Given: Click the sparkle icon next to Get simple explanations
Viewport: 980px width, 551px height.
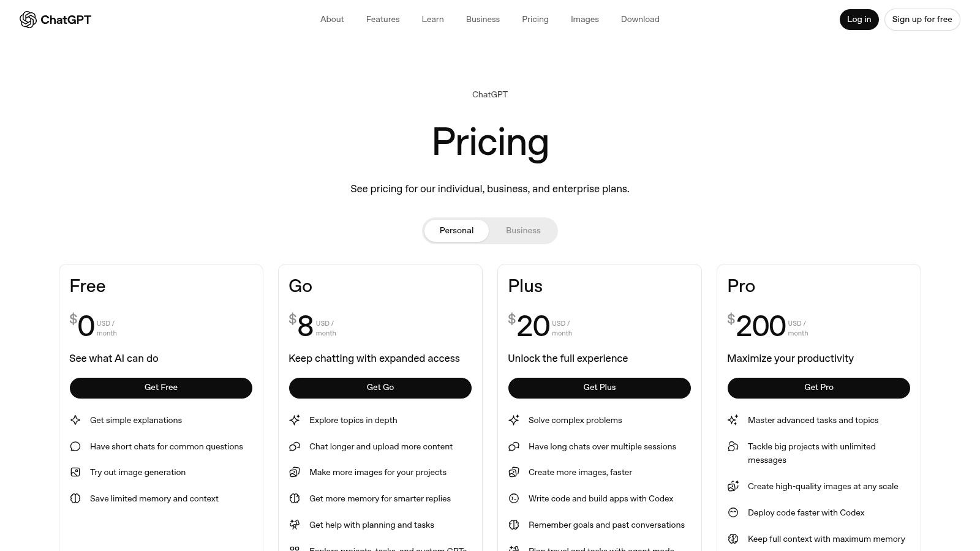Looking at the screenshot, I should tap(75, 420).
